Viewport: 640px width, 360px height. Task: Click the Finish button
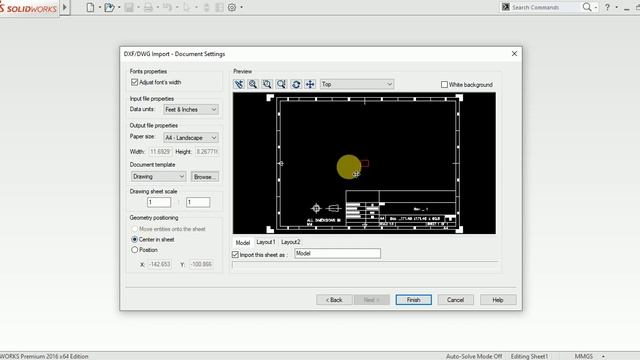(413, 300)
